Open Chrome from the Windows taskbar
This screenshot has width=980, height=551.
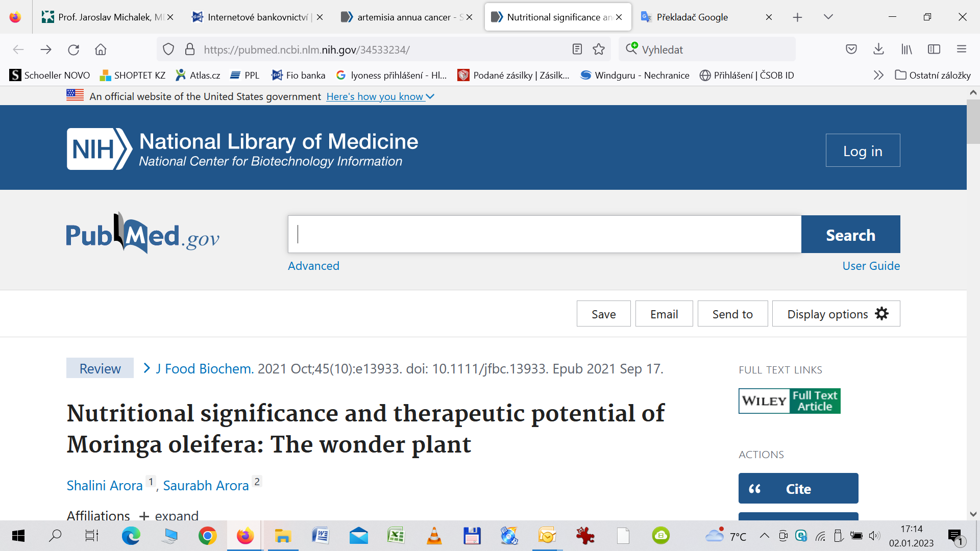pos(207,536)
